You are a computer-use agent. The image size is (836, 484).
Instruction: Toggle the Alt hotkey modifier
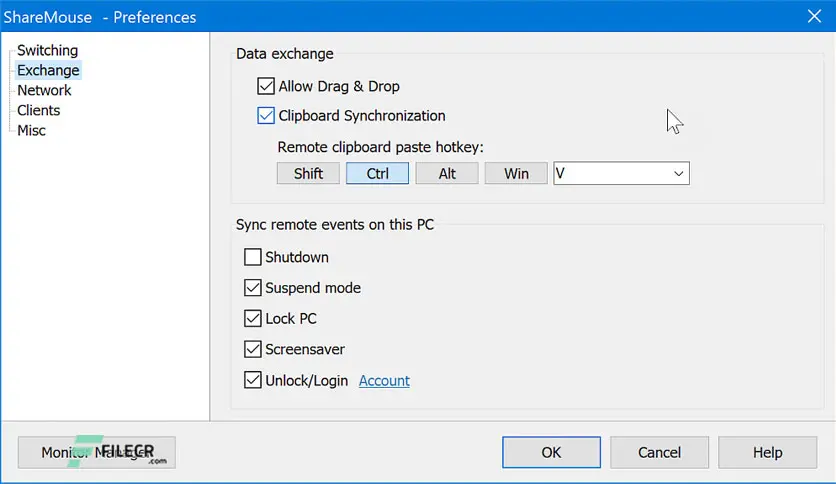(x=447, y=173)
